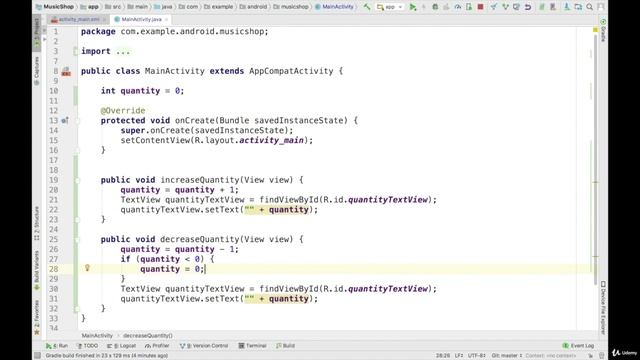
Task: Click the 'java' breadcrumb in the navigation bar
Action: (x=163, y=7)
